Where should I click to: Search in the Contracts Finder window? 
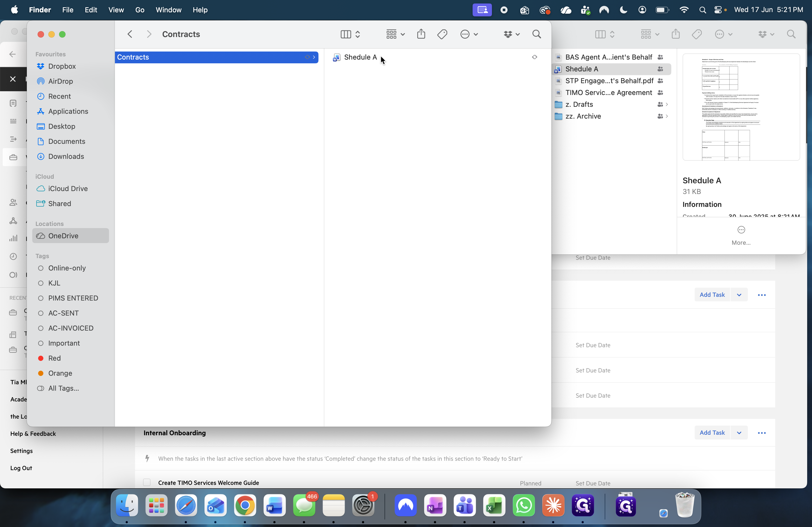[537, 34]
